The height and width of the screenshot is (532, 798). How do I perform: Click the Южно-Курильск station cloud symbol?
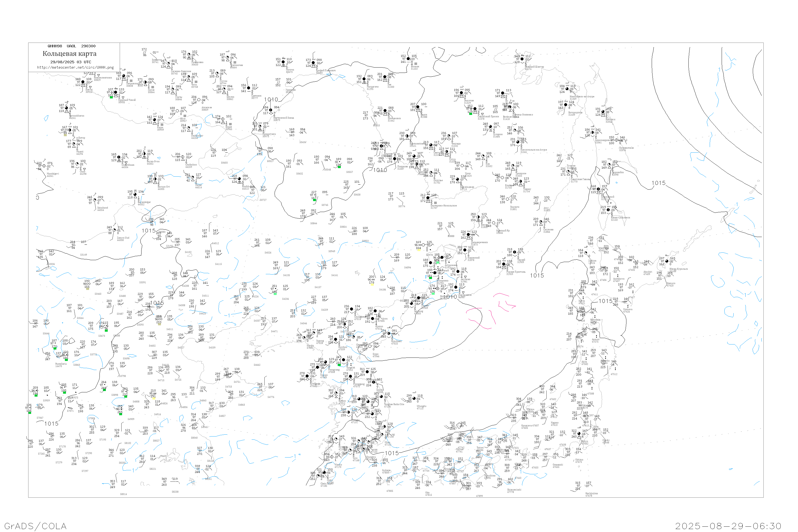[x=667, y=261]
